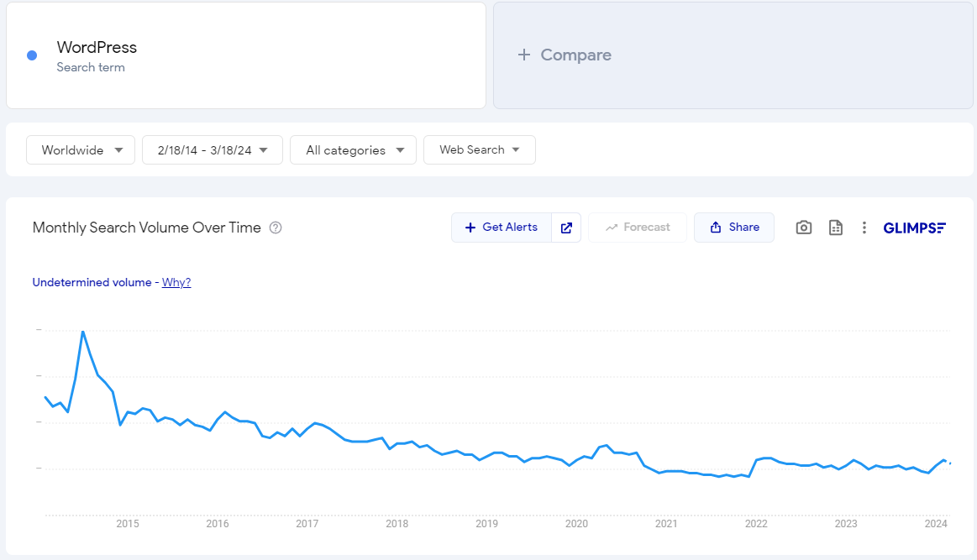
Task: Open the three-dot more options menu
Action: tap(864, 227)
